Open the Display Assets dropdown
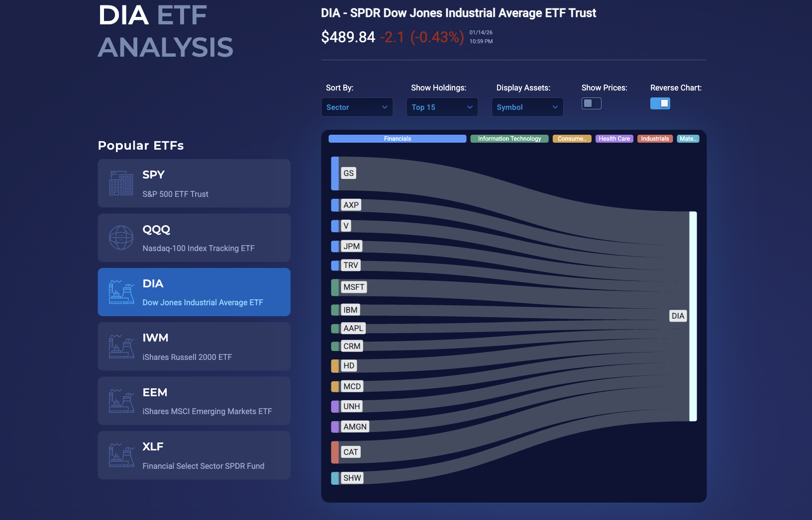 [x=527, y=107]
